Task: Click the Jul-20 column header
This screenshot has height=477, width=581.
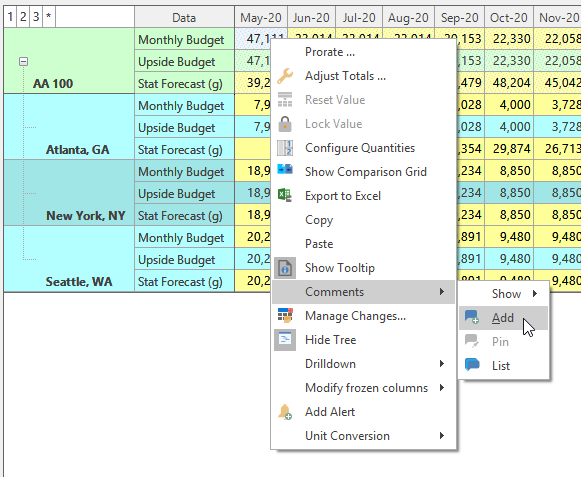Action: pyautogui.click(x=359, y=17)
